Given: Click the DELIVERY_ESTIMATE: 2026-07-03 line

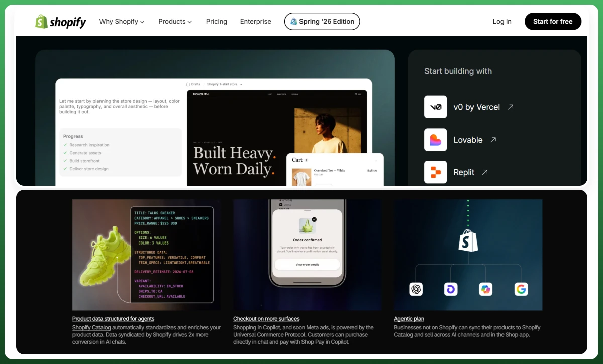Looking at the screenshot, I should [164, 272].
